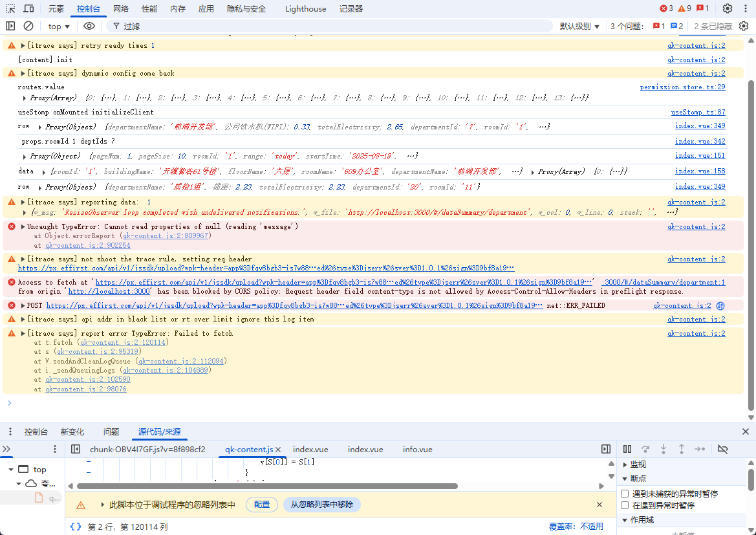
Task: Expand the 'retry ready times' warning entry
Action: pyautogui.click(x=23, y=45)
